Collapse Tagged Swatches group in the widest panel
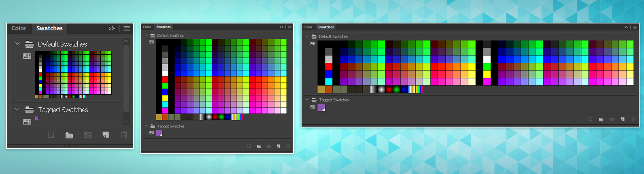This screenshot has width=644, height=174. coord(307,99)
